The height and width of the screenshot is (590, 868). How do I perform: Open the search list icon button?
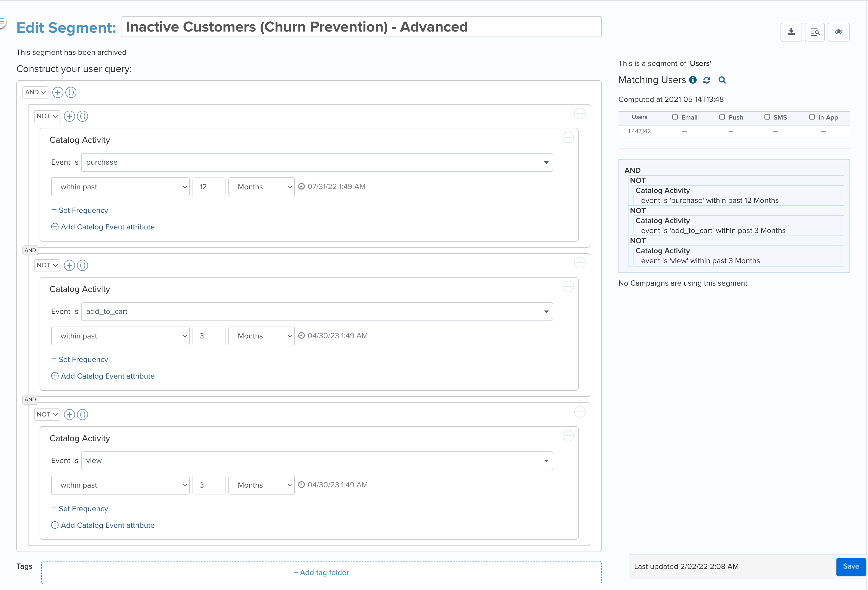[815, 32]
